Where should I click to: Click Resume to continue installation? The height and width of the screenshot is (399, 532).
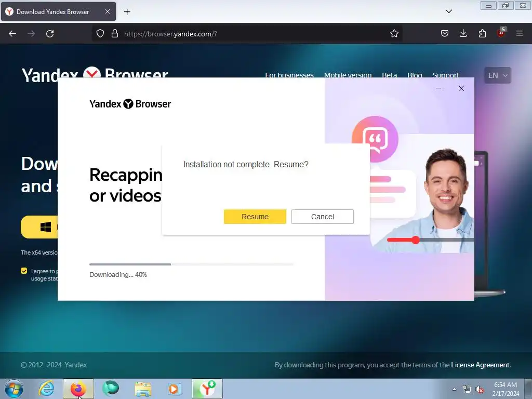(255, 217)
